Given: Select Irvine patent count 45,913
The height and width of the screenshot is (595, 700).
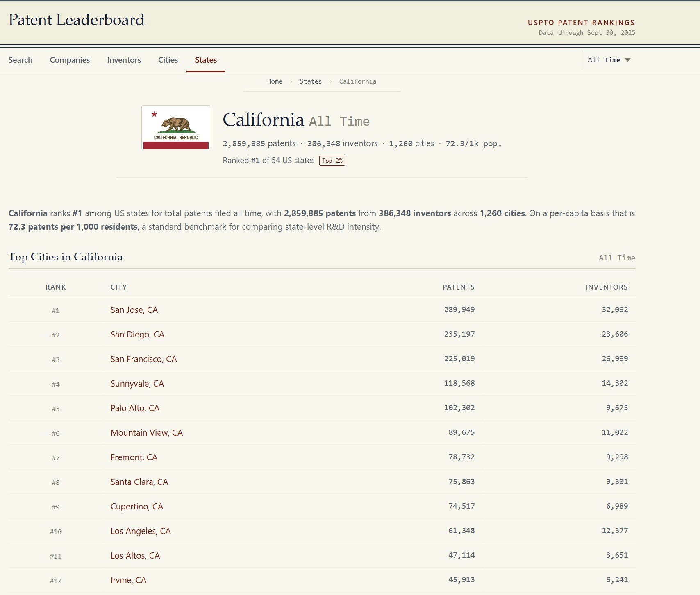Looking at the screenshot, I should point(461,580).
